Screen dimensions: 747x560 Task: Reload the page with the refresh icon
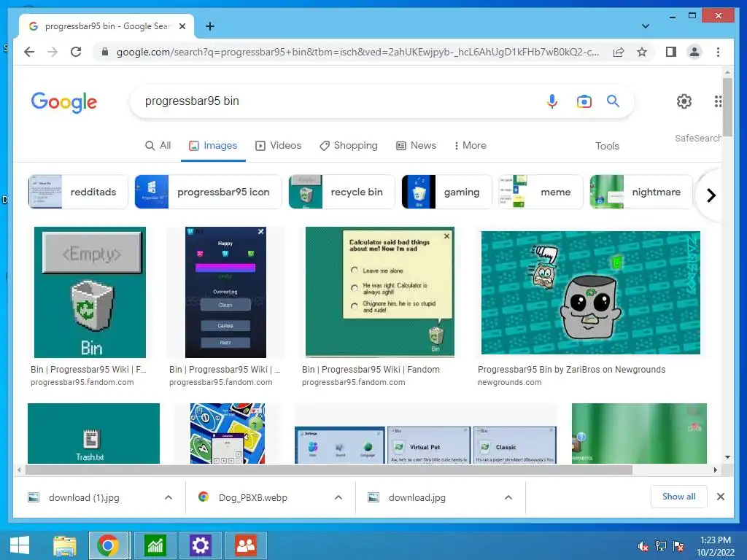pyautogui.click(x=76, y=52)
